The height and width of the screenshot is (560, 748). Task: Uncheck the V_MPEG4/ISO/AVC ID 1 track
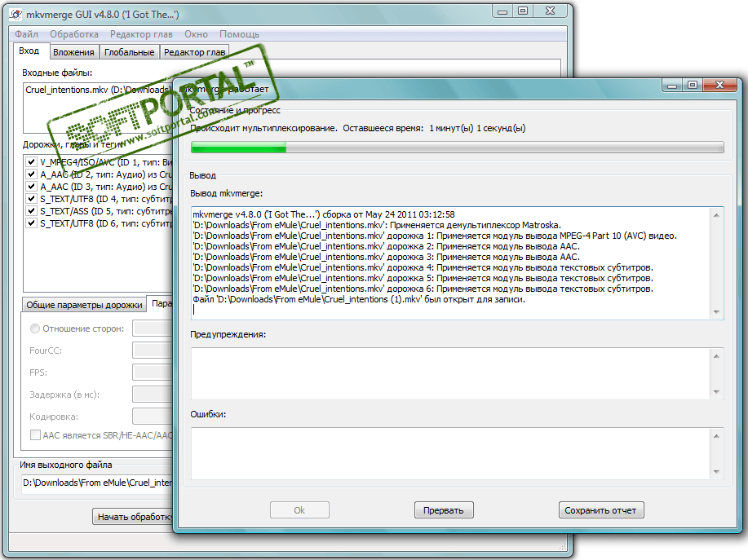pos(32,161)
